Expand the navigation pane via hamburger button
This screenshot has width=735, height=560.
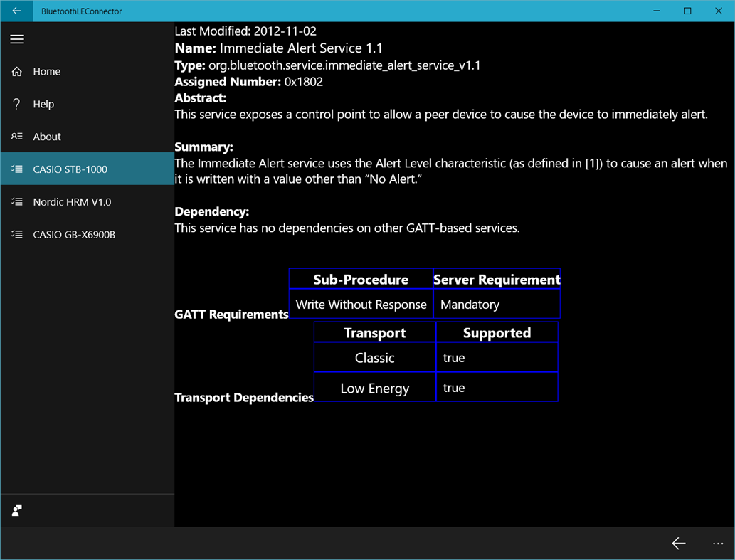tap(17, 39)
